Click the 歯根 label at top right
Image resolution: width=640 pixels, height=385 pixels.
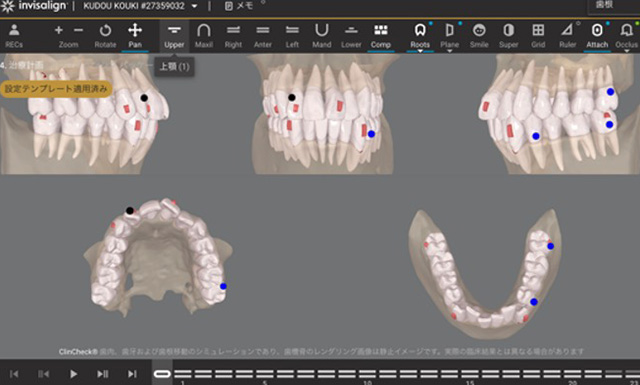(x=604, y=4)
